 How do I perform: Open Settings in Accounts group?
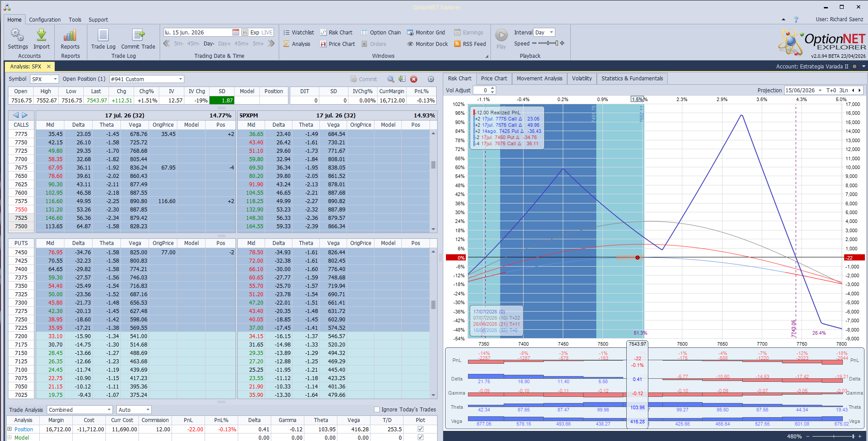coord(18,39)
